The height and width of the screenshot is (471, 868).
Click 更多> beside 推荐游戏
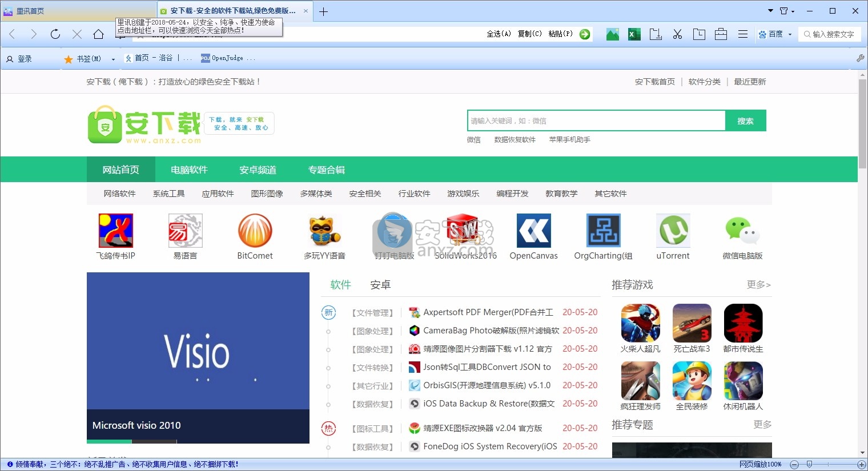pyautogui.click(x=759, y=284)
